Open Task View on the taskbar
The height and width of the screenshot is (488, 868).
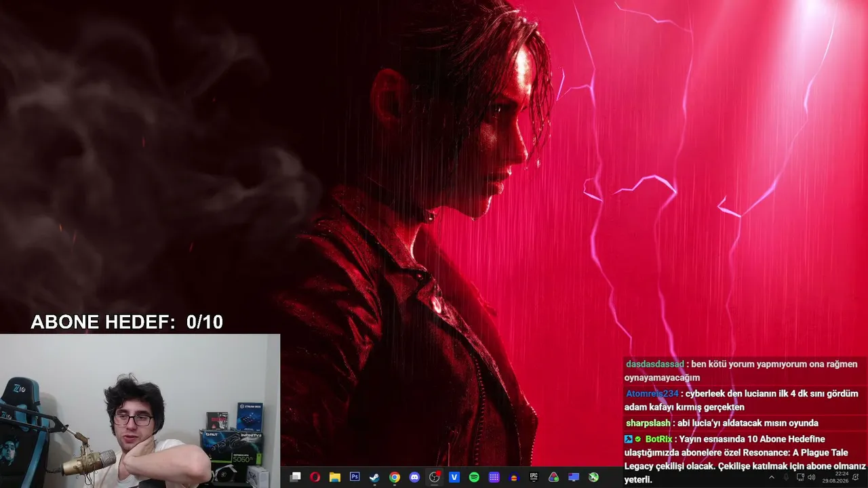coord(295,477)
